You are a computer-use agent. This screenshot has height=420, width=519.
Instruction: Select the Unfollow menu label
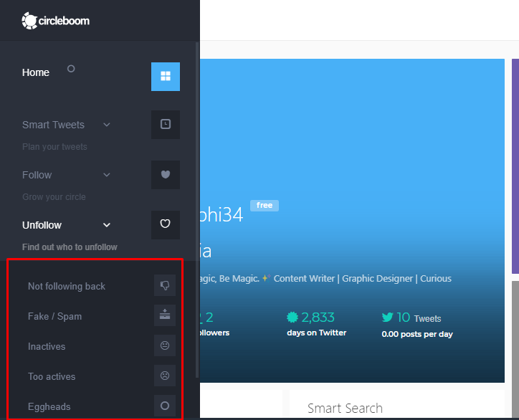click(42, 225)
